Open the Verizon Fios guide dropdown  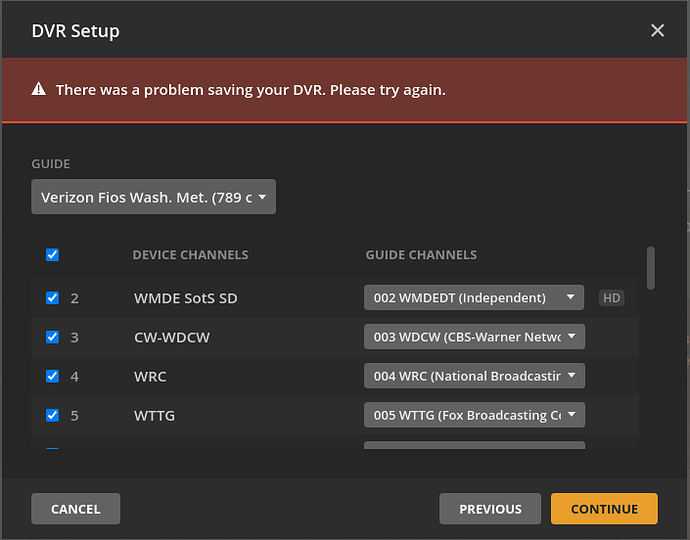153,197
